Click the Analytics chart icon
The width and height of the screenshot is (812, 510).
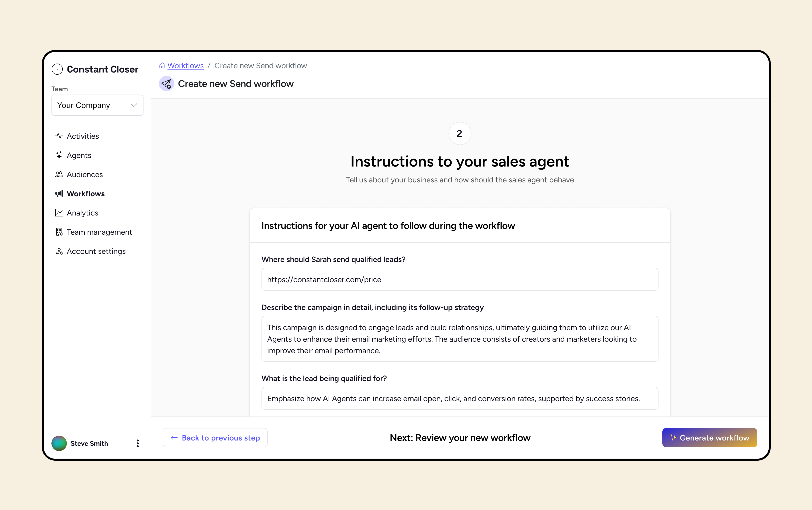[59, 213]
